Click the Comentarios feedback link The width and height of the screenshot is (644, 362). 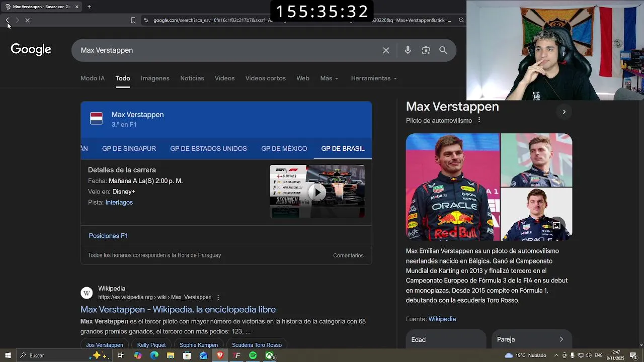348,255
